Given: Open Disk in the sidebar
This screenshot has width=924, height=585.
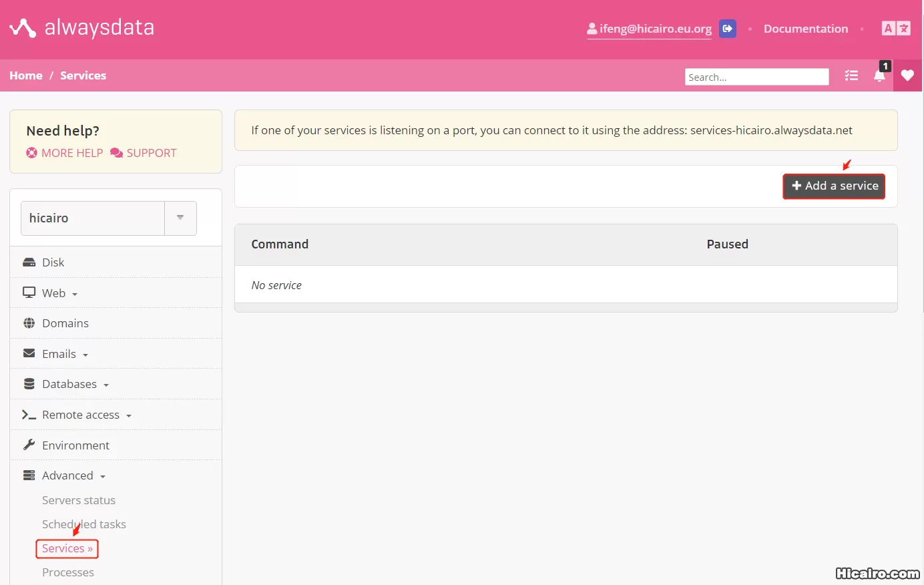Looking at the screenshot, I should point(53,262).
